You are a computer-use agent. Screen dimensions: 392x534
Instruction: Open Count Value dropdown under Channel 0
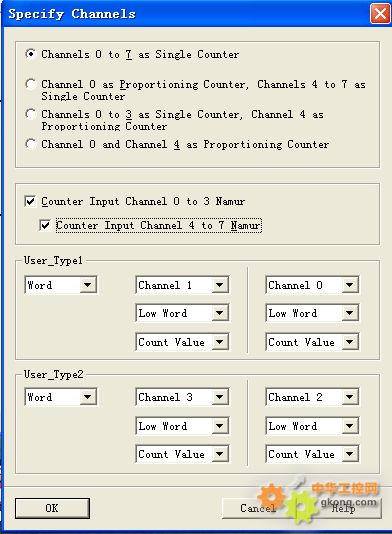(312, 342)
